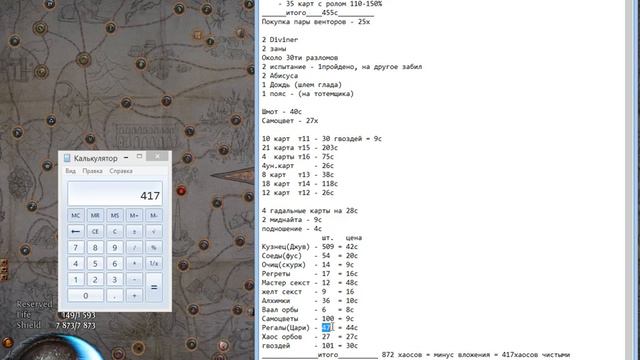Click the MR memory recall key
Screen dimensions: 640x360
point(95,215)
